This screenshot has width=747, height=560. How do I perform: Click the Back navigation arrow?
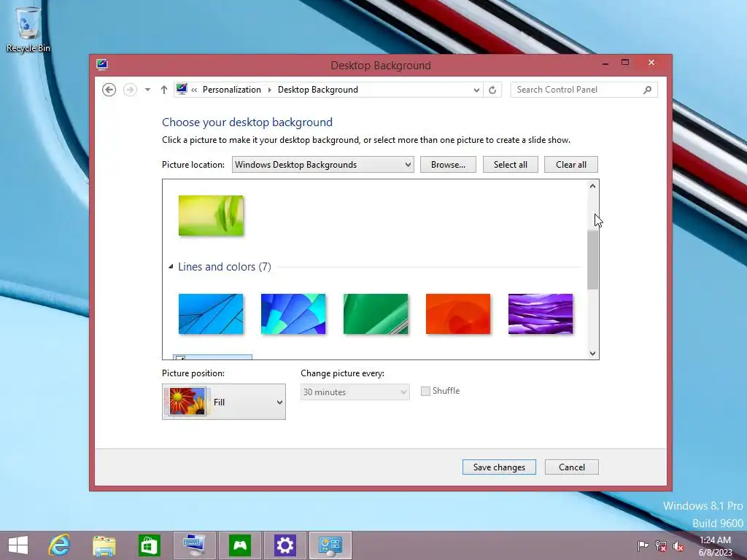click(109, 90)
